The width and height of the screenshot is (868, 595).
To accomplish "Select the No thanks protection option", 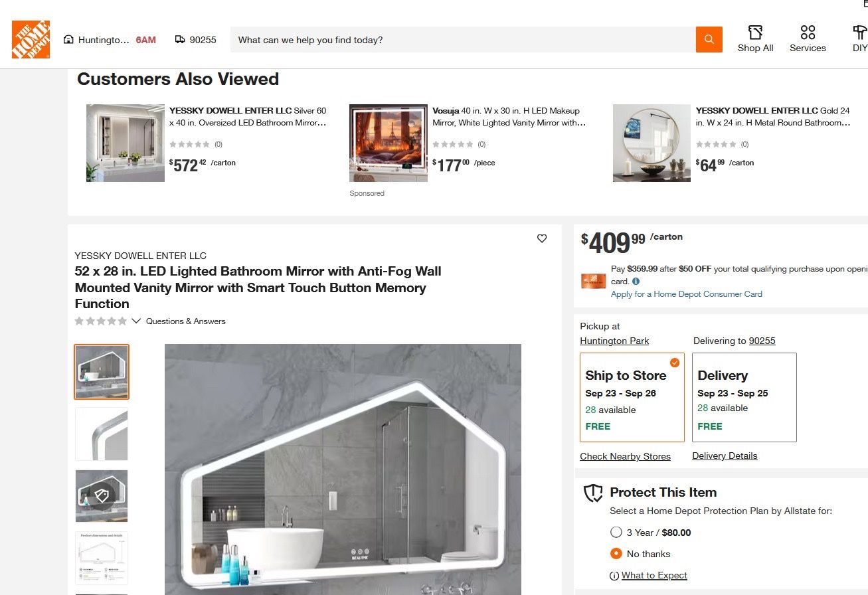I will pyautogui.click(x=616, y=554).
